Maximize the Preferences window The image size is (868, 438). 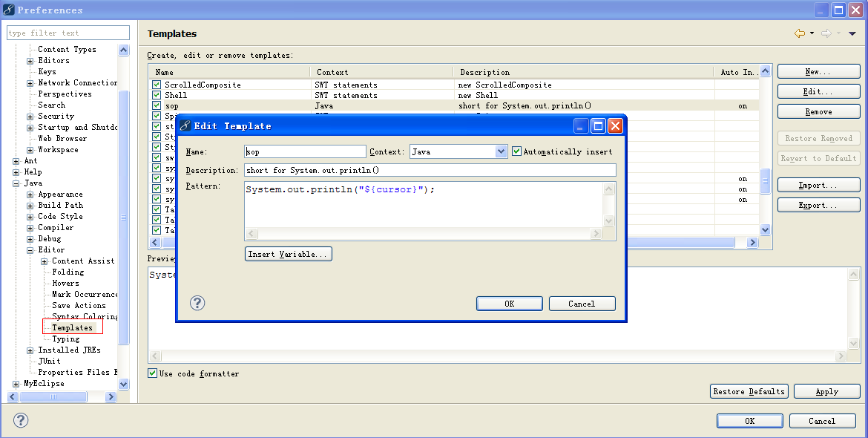click(838, 10)
